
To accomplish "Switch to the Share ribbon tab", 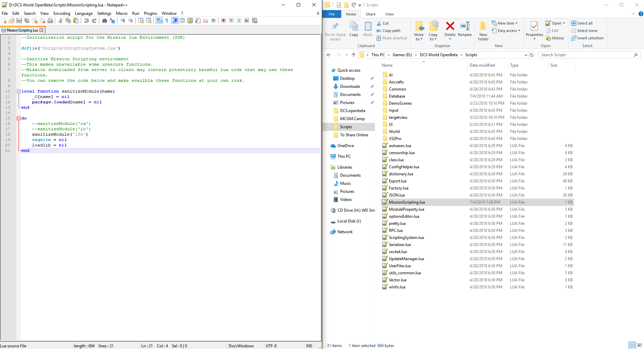I will 370,14.
